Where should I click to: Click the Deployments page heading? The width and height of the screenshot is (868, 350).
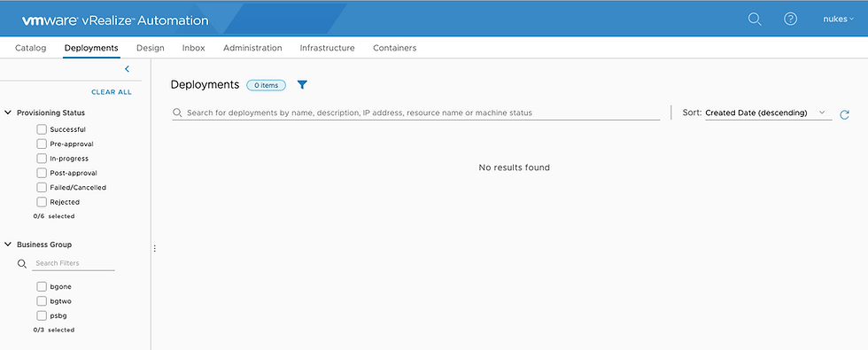pos(205,85)
